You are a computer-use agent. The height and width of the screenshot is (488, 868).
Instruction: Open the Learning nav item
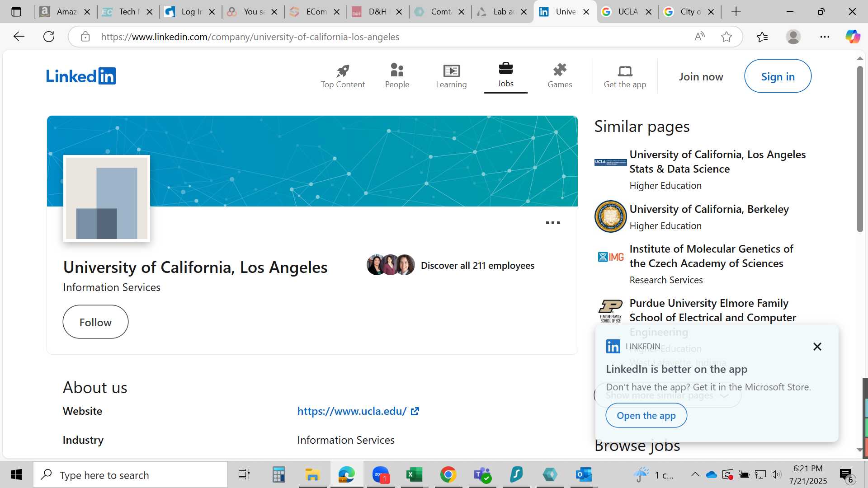click(x=451, y=75)
